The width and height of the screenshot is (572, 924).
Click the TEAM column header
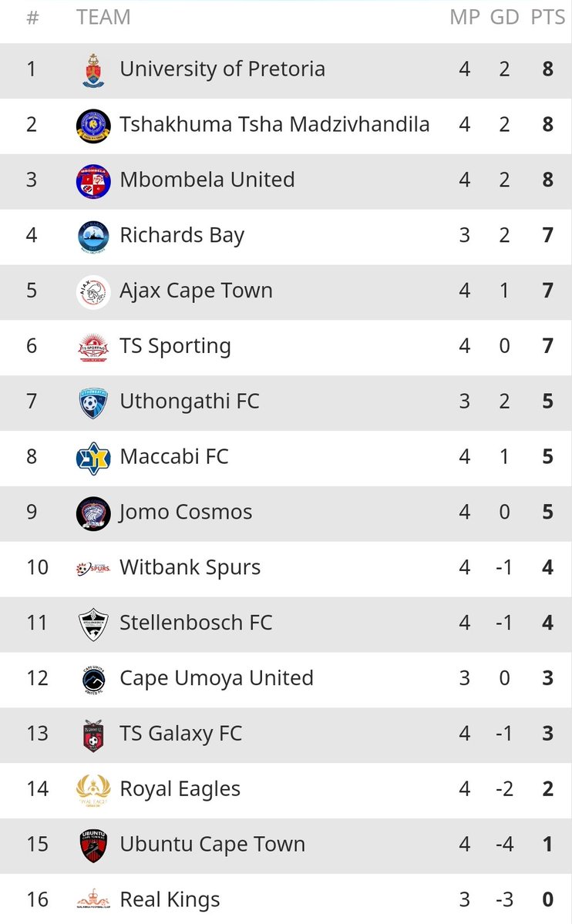click(x=103, y=17)
